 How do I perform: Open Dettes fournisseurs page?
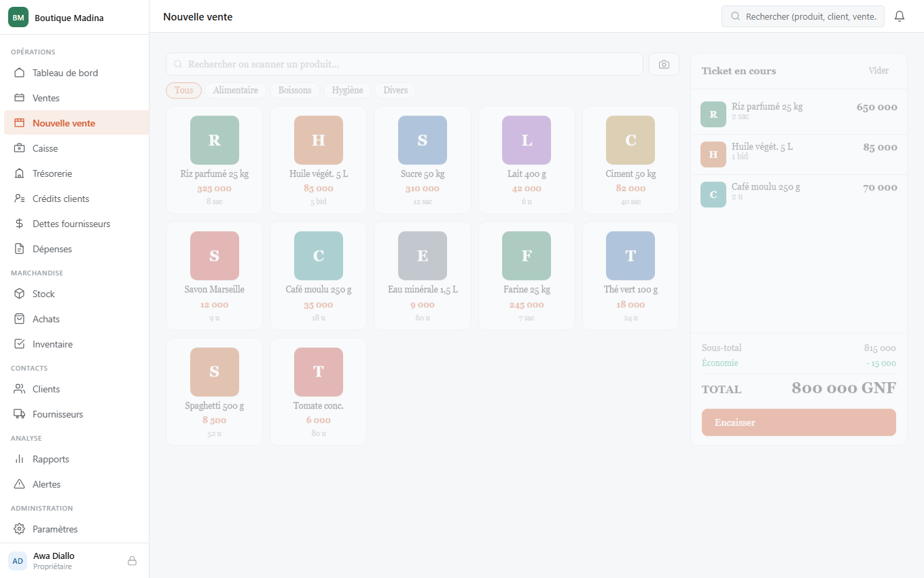pyautogui.click(x=76, y=224)
